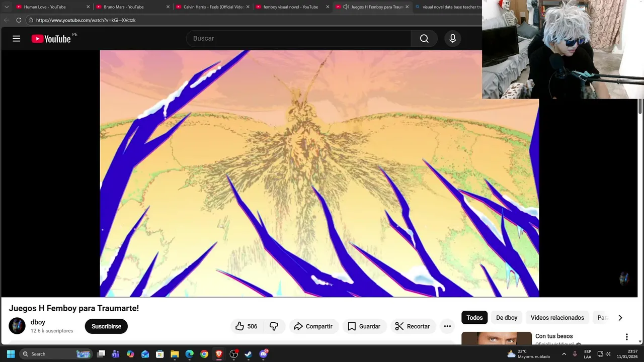Viewport: 644px width, 362px height.
Task: Mute audio icon on Juegos H tab
Action: [346, 7]
